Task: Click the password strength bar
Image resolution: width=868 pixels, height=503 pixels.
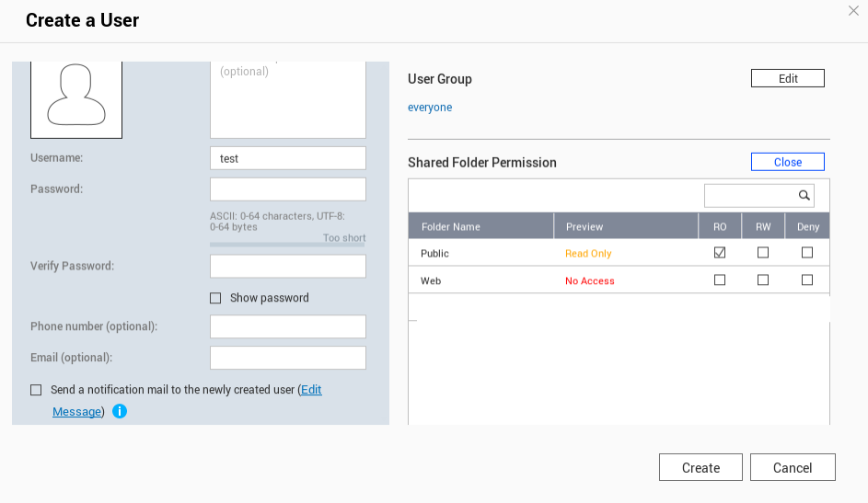Action: [x=288, y=245]
